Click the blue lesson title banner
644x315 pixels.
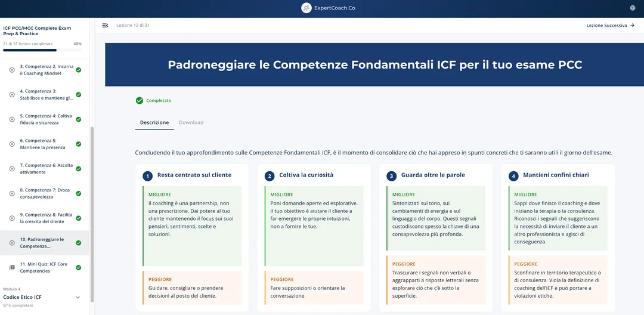[x=374, y=65]
